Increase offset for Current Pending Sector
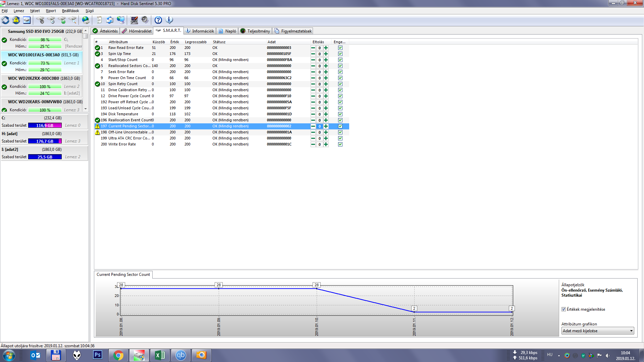 tap(326, 126)
